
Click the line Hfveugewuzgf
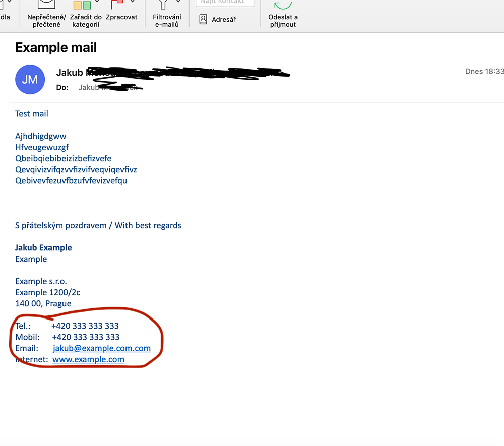pos(42,147)
